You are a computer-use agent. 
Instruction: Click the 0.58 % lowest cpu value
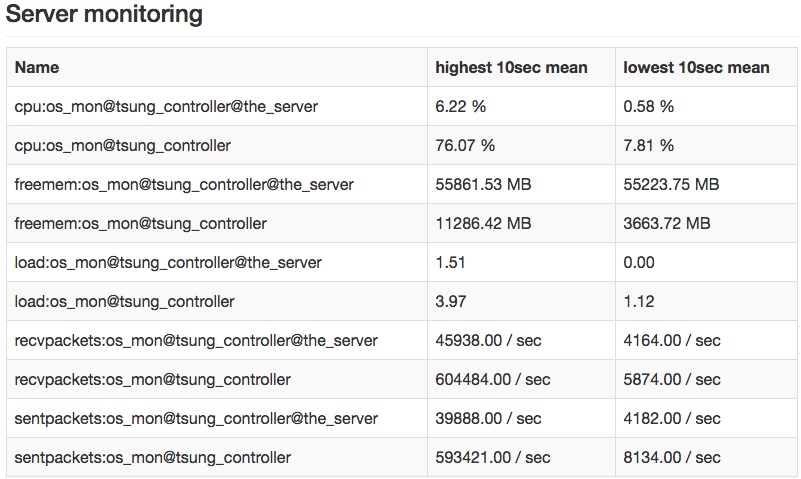point(648,106)
